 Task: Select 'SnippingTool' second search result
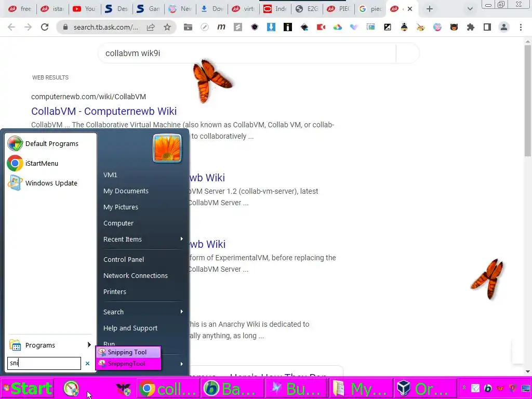pos(128,364)
